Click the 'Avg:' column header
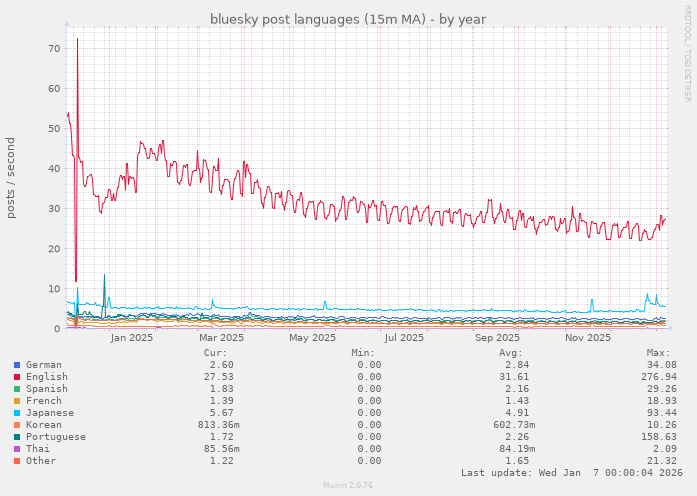This screenshot has width=697, height=496. [x=511, y=353]
